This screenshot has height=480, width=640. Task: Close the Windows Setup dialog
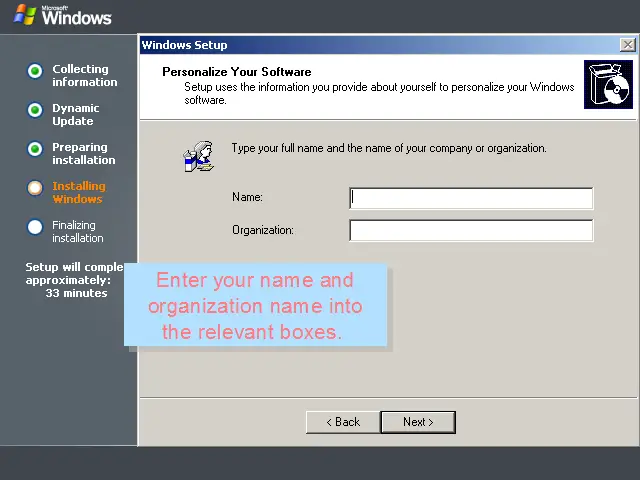point(627,45)
